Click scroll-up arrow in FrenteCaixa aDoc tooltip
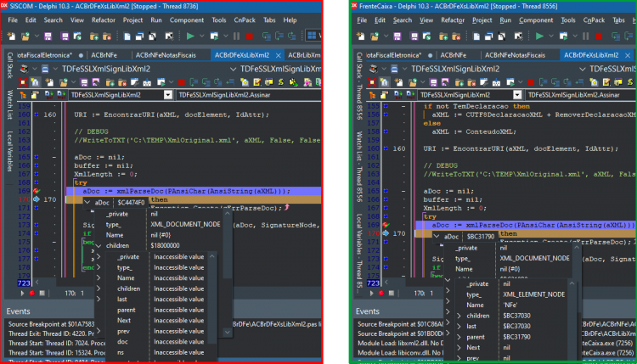This screenshot has width=637, height=364. click(x=577, y=247)
